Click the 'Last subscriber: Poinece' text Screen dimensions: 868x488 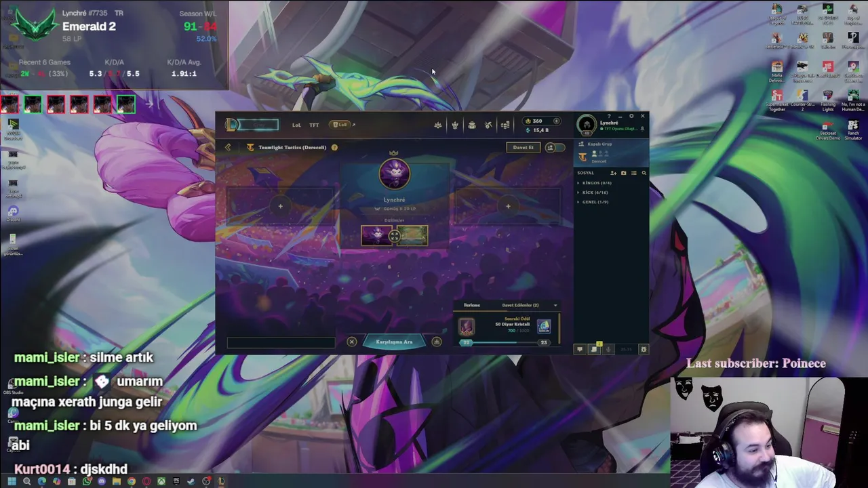(x=756, y=364)
